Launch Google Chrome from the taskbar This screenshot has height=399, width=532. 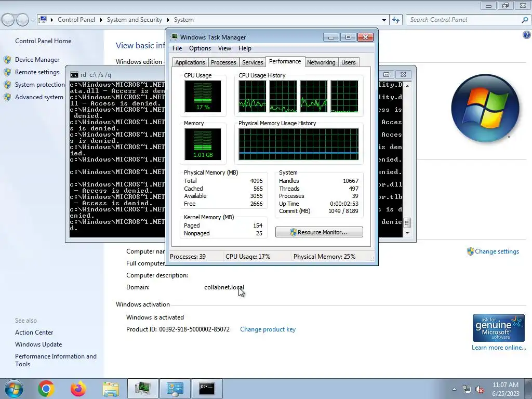46,389
